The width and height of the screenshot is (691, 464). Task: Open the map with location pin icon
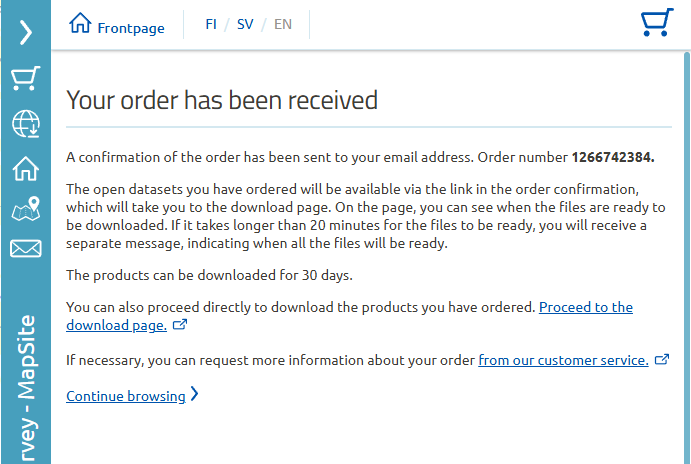(x=26, y=209)
